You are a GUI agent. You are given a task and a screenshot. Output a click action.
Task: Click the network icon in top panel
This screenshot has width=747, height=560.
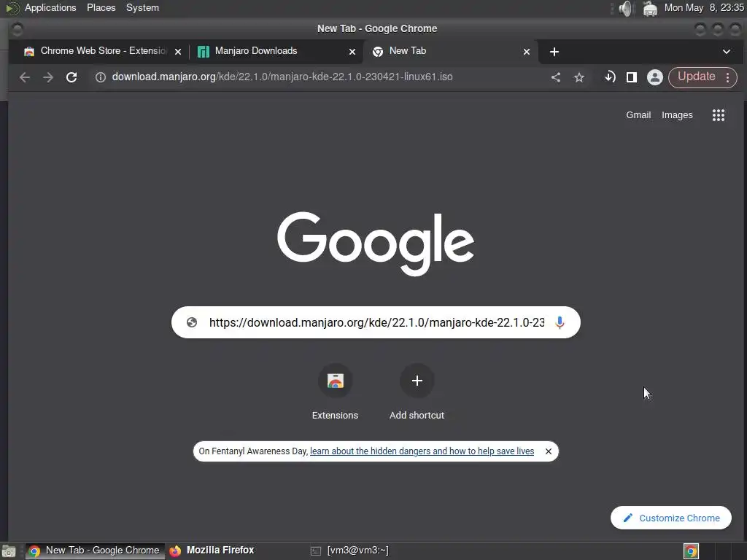[x=650, y=8]
